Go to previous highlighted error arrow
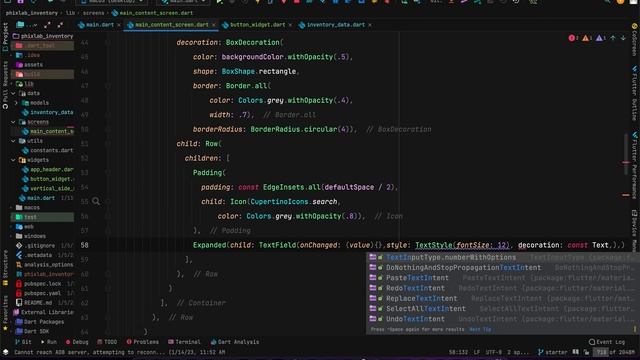This screenshot has width=640, height=360. pyautogui.click(x=613, y=38)
